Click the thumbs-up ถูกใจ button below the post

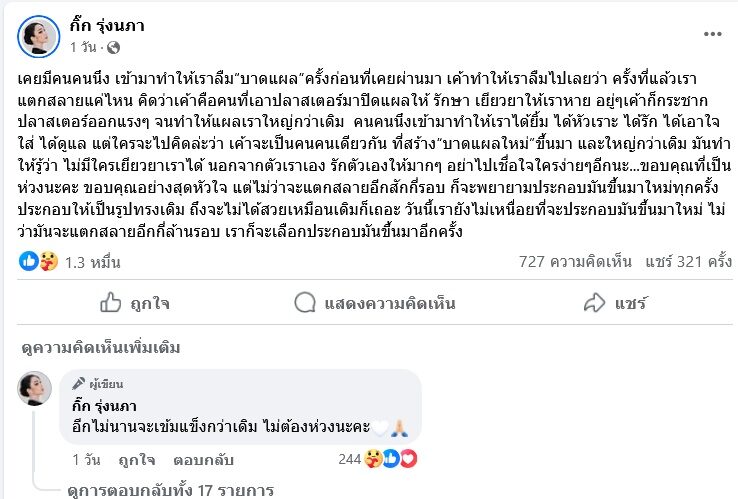(x=138, y=302)
